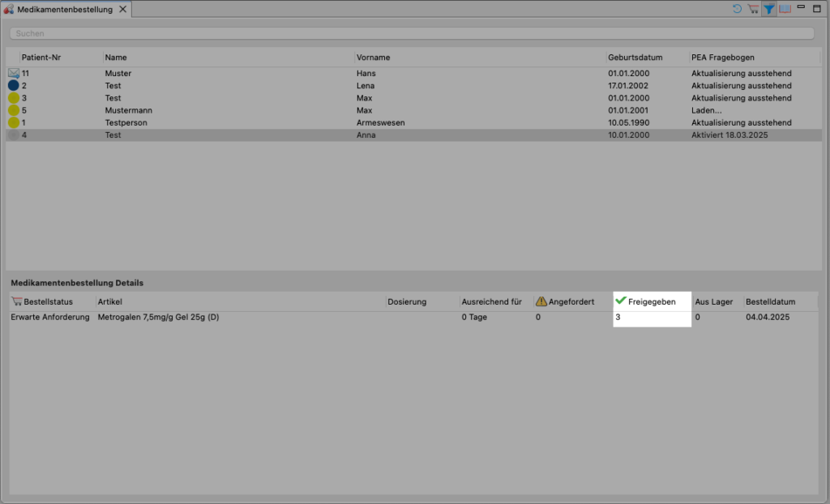Click the refresh icon in the toolbar
Viewport: 830px width, 504px height.
tap(737, 9)
